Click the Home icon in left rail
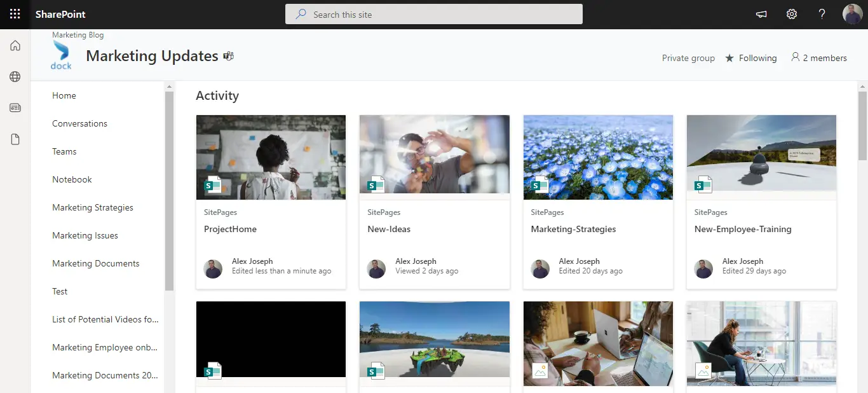 click(x=15, y=46)
